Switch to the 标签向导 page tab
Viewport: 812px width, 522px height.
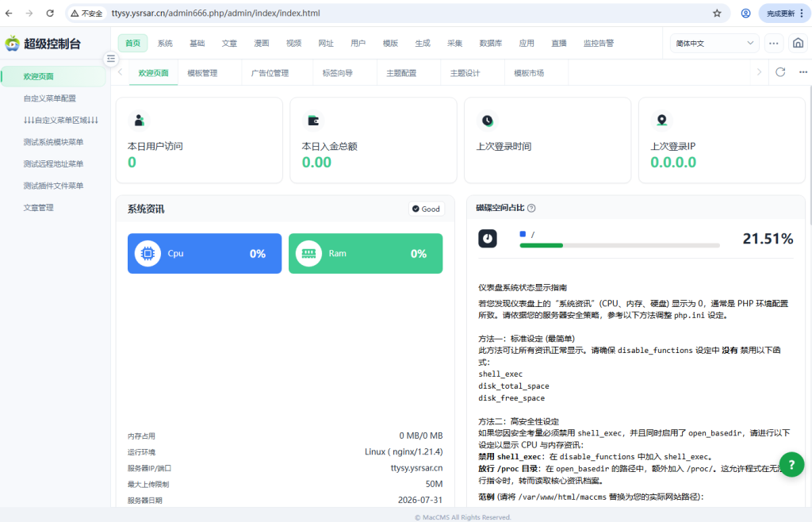(338, 73)
